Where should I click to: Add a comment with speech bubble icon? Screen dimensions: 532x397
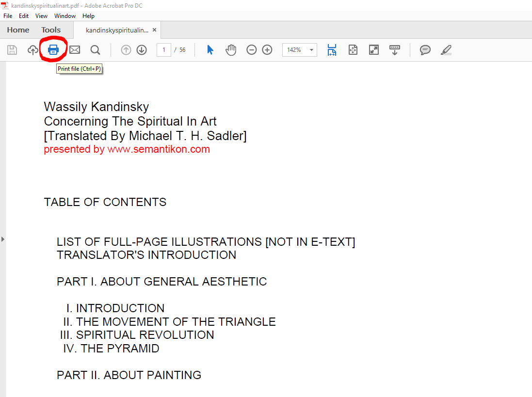point(425,50)
